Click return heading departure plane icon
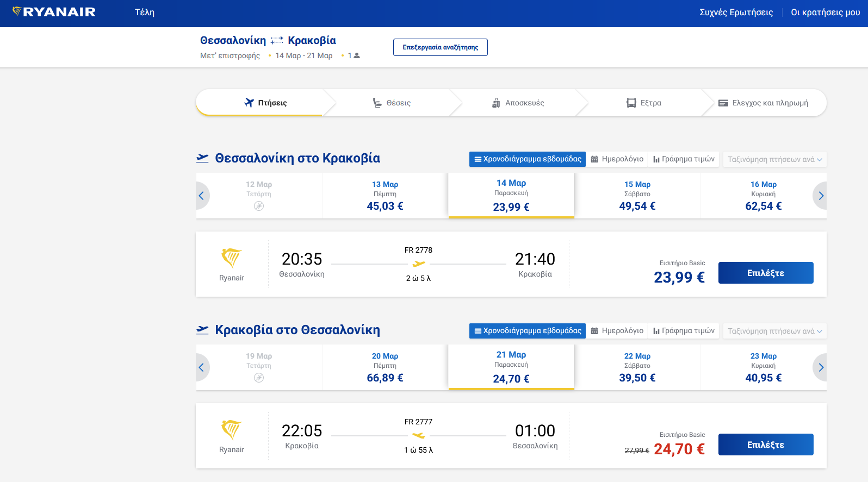Viewport: 868px width, 482px height. (202, 330)
